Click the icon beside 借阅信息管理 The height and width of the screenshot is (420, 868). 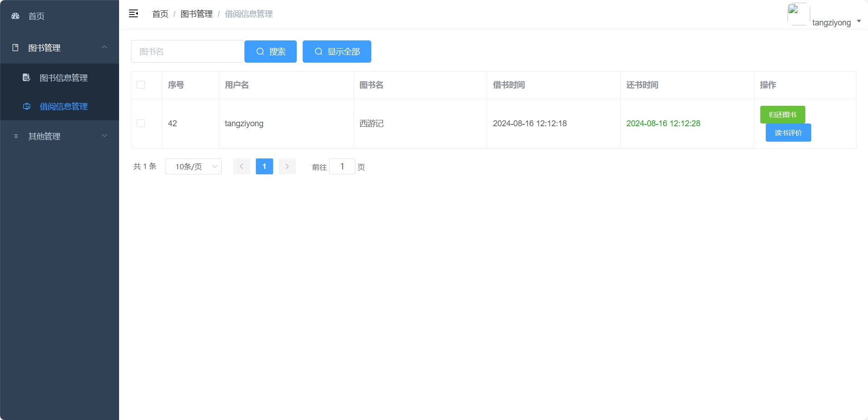point(27,106)
